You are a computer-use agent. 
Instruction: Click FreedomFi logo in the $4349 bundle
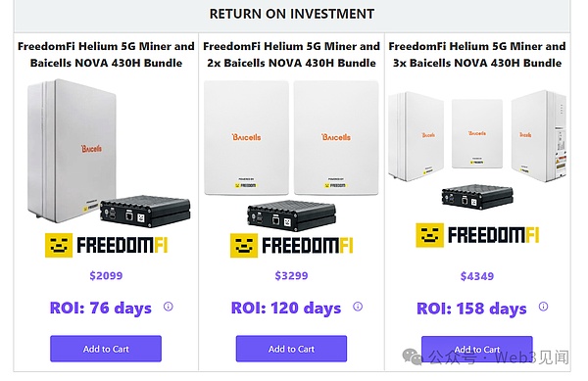pyautogui.click(x=477, y=235)
